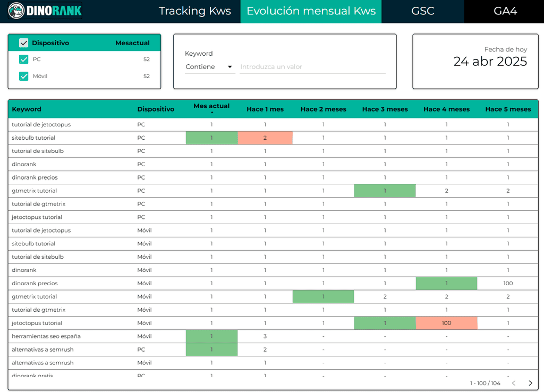Select 'gtmetrix tutorial' PC keyword
This screenshot has height=392, width=544.
(35, 191)
